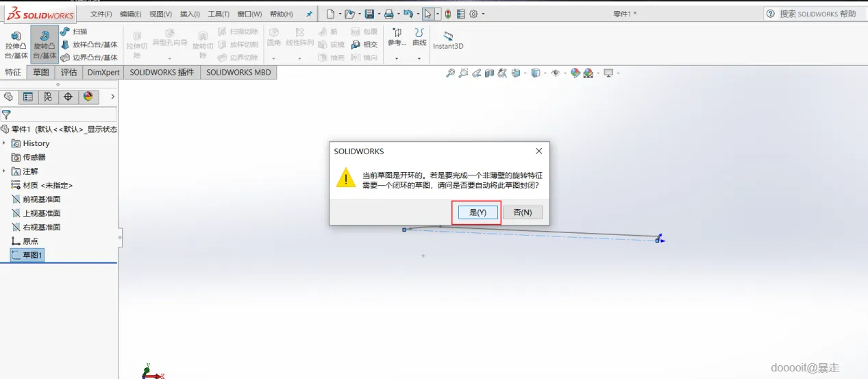Click the Zoom to Area icon
868x379 pixels.
[x=464, y=73]
